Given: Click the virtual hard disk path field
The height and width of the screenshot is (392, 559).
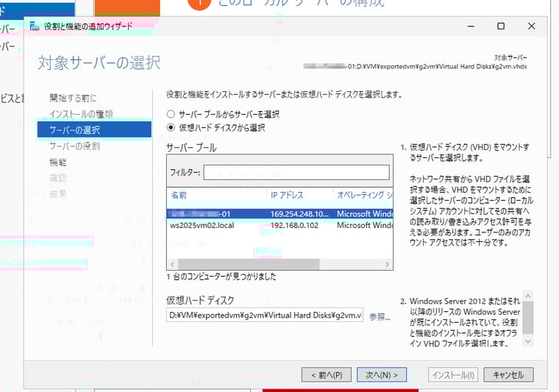Looking at the screenshot, I should (x=265, y=315).
